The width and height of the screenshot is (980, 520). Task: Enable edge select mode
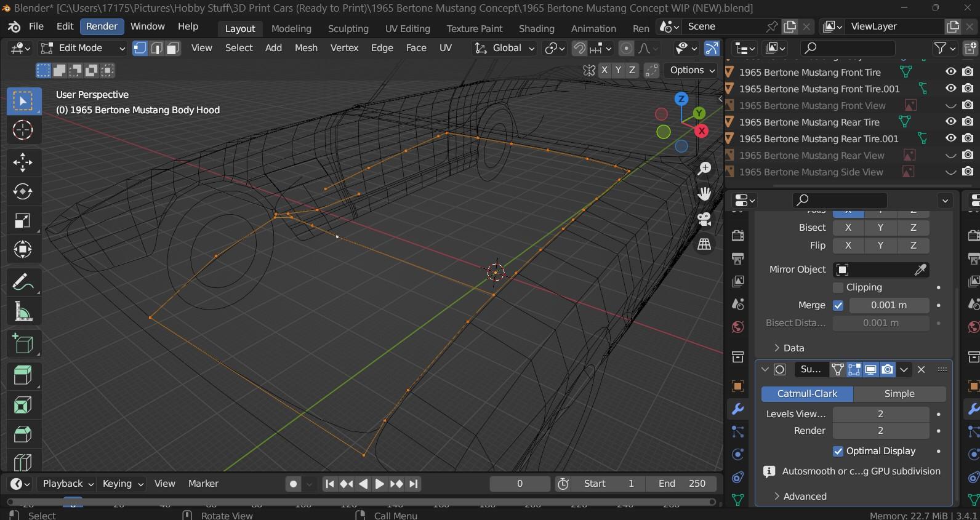pyautogui.click(x=156, y=48)
